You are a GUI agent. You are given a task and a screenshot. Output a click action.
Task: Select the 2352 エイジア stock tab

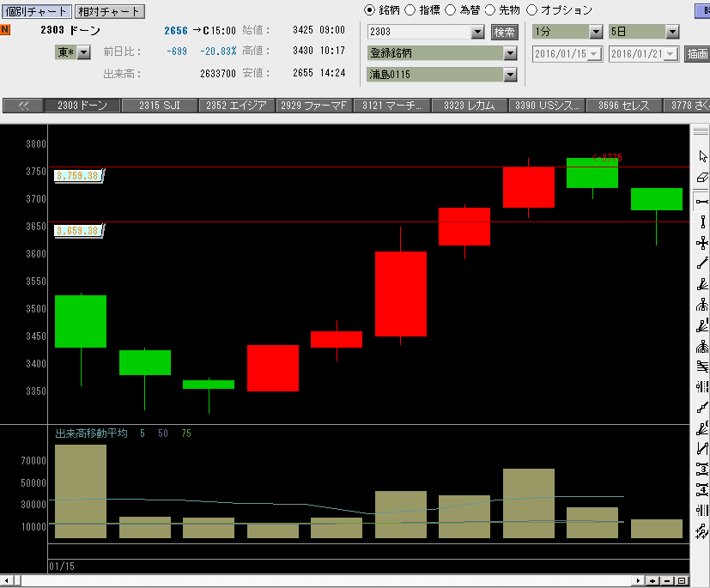(x=236, y=106)
